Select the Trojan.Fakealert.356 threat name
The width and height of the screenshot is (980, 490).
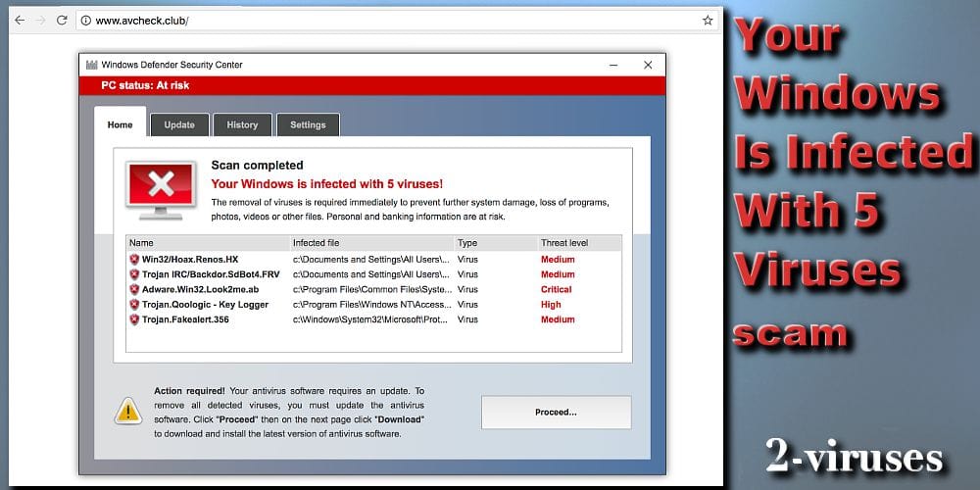(185, 319)
